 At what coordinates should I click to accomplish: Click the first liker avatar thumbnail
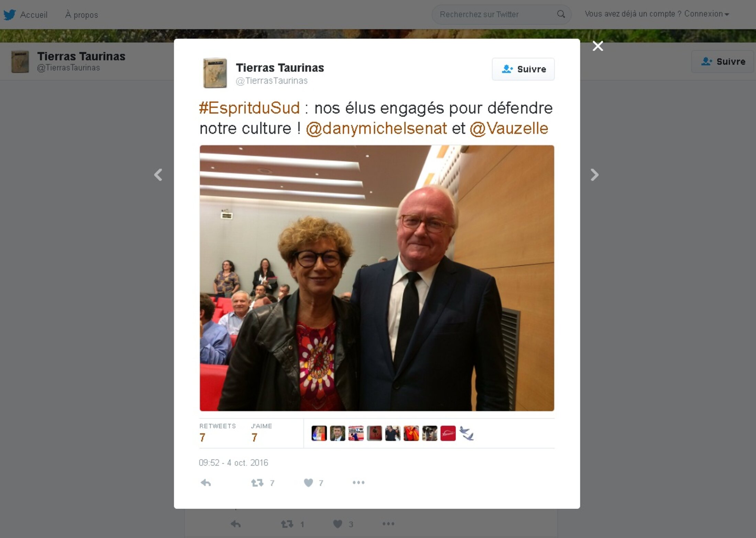319,433
